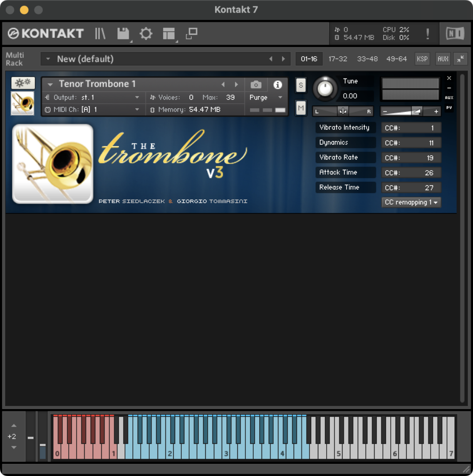
Task: Click the Vibrato Intensity label
Action: click(346, 127)
